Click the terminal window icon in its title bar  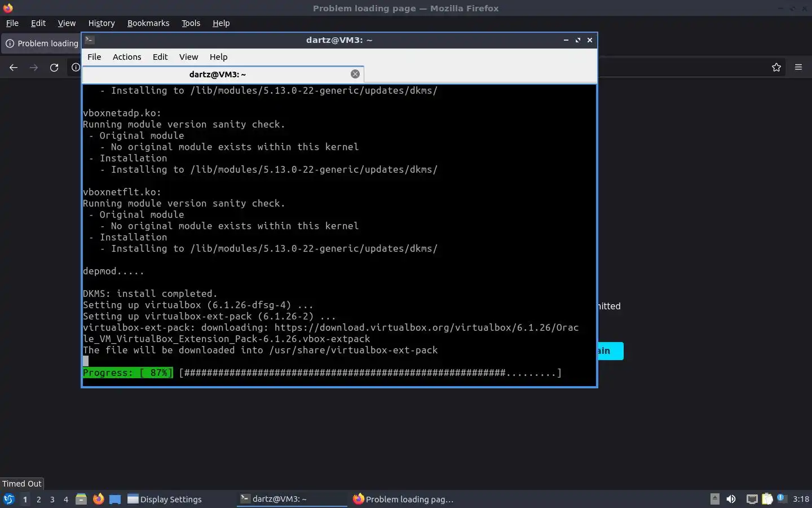(x=90, y=40)
